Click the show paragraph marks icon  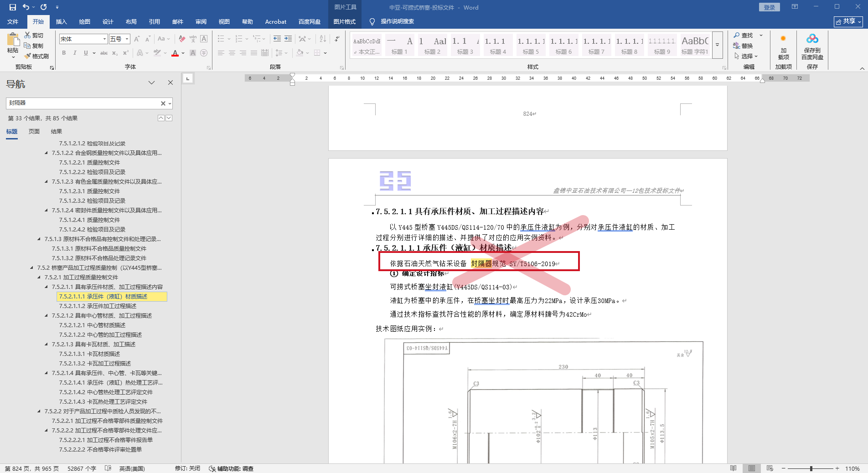tap(337, 39)
